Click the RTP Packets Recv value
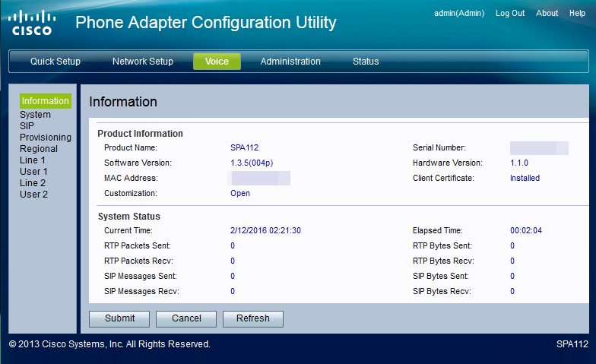This screenshot has width=596, height=364. pyautogui.click(x=233, y=261)
